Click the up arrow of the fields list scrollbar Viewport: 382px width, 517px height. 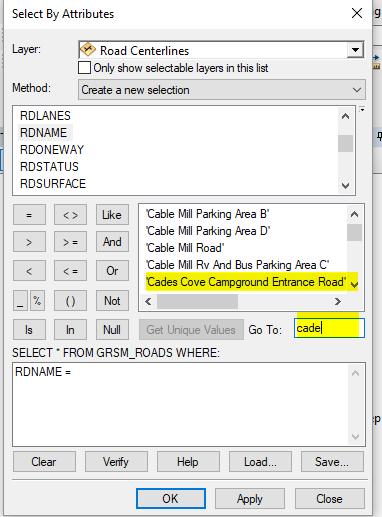pyautogui.click(x=346, y=116)
